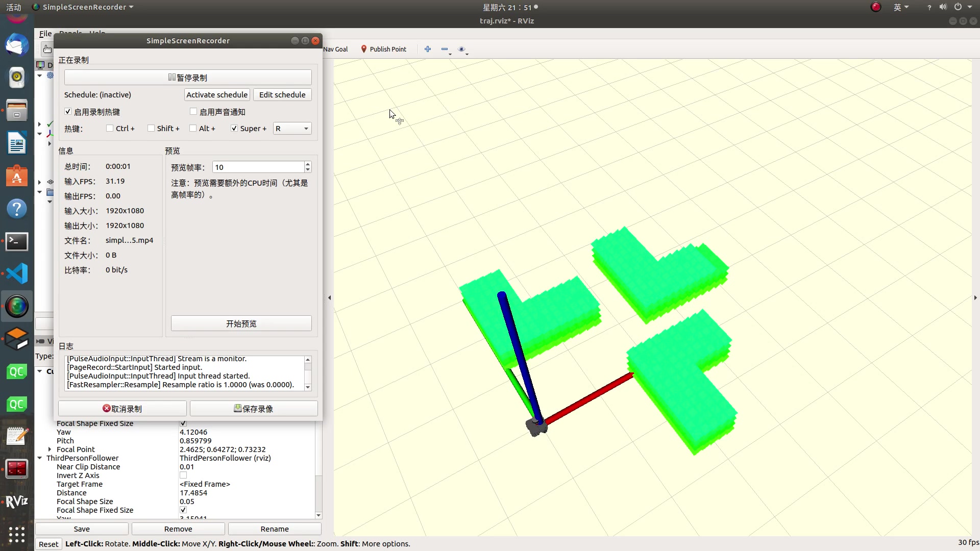
Task: Enable the sound notification checkbox
Action: pos(193,112)
